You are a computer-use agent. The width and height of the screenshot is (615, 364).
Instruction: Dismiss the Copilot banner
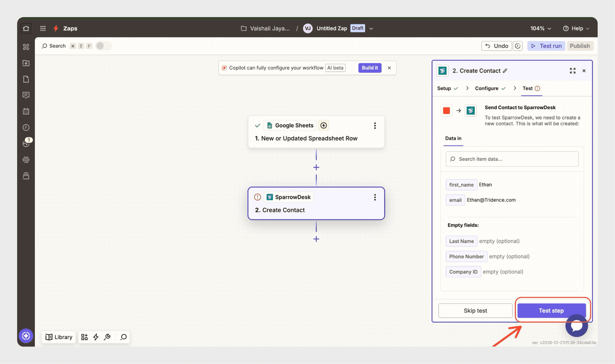[389, 68]
